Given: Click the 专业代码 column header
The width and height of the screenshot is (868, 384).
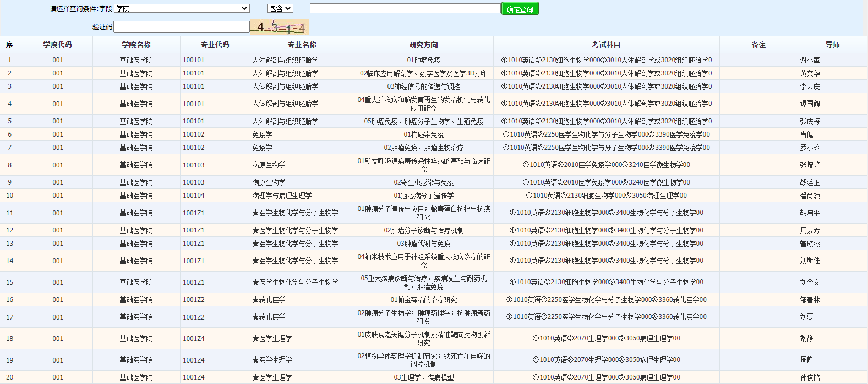Looking at the screenshot, I should 215,45.
